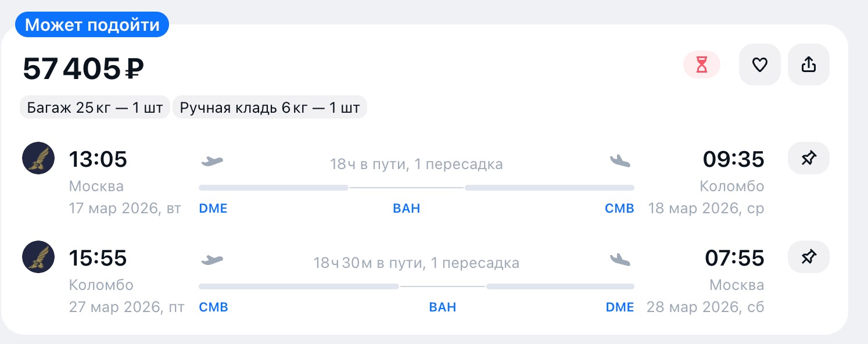Click the heart favorite icon
Image resolution: width=868 pixels, height=344 pixels.
pyautogui.click(x=759, y=65)
